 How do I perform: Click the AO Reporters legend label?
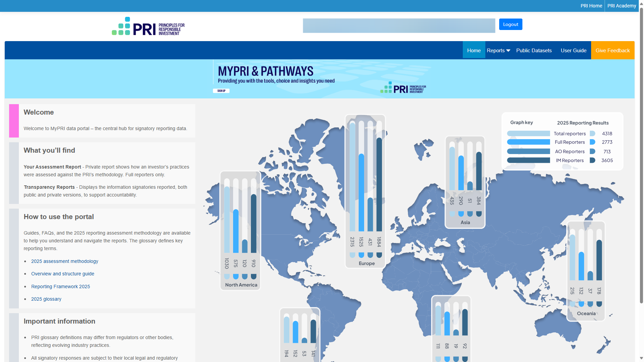tap(570, 152)
